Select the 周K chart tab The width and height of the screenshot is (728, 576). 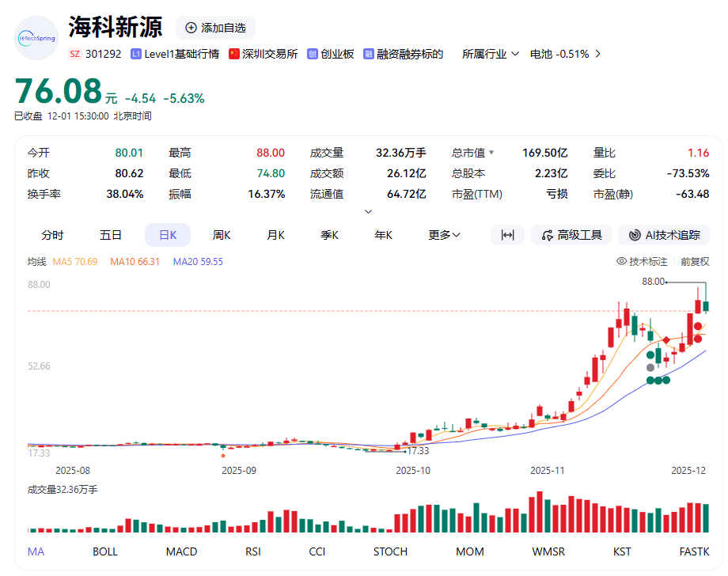click(222, 235)
